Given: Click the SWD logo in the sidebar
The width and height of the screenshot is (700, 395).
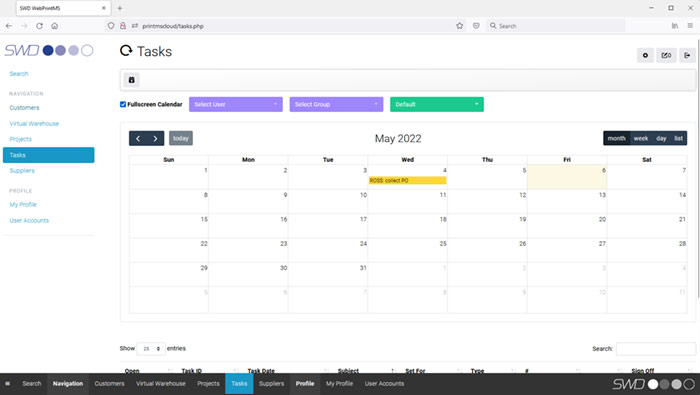Looking at the screenshot, I should tap(49, 50).
